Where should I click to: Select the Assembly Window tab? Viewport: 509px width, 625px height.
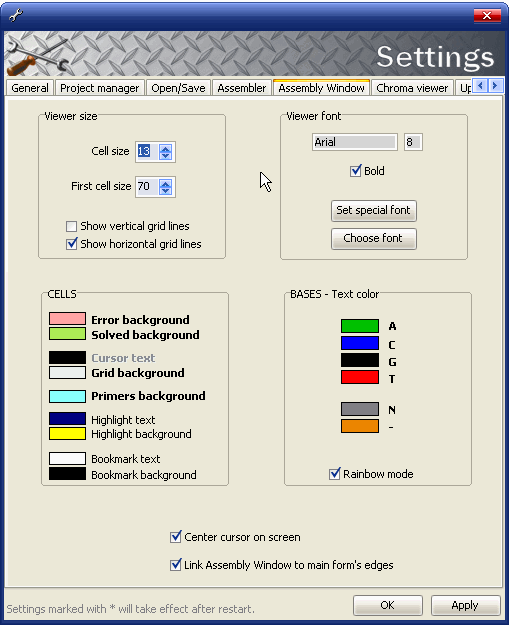tap(321, 87)
